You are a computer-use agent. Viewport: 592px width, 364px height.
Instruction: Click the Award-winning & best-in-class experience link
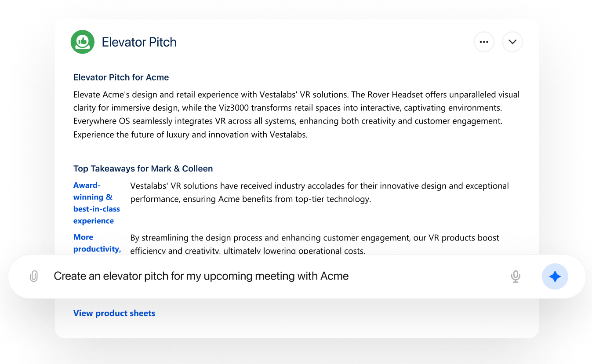[x=96, y=203]
